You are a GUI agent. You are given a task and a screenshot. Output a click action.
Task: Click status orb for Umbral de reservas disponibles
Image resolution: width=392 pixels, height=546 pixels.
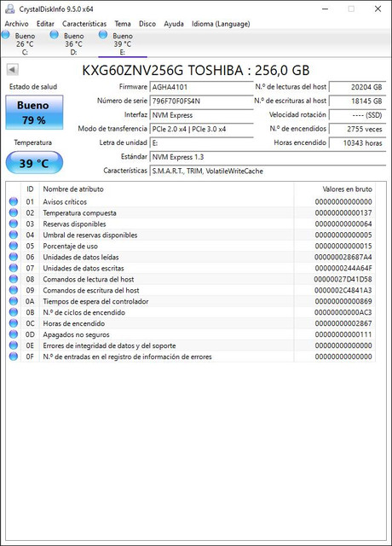pyautogui.click(x=14, y=235)
